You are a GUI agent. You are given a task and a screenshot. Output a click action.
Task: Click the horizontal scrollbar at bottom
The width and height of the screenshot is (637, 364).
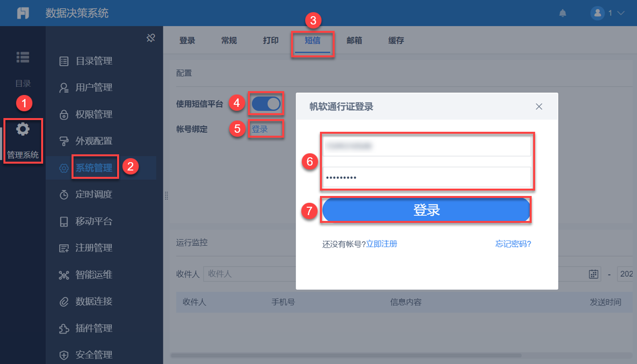(x=346, y=355)
